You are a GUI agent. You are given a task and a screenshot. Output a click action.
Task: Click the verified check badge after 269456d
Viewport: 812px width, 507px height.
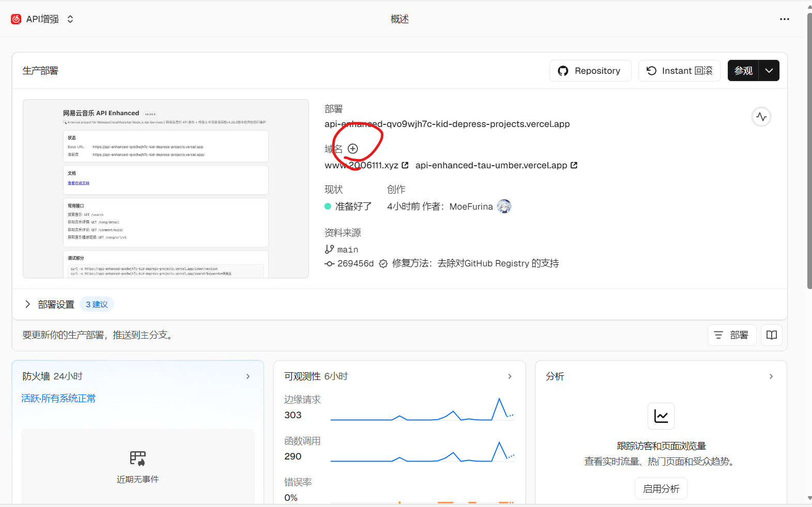(383, 264)
